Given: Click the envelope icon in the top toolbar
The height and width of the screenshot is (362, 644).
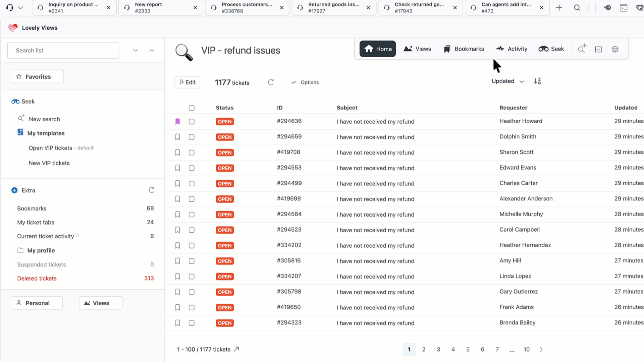Looking at the screenshot, I should click(x=598, y=49).
